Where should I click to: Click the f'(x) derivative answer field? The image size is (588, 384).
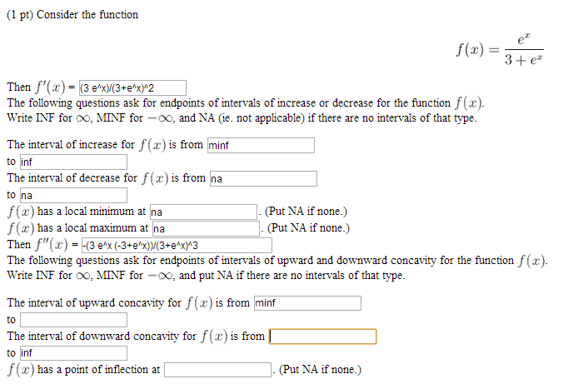click(132, 87)
